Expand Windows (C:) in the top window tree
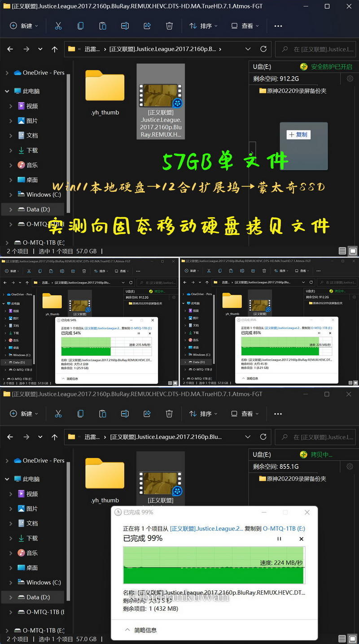This screenshot has width=359, height=644. pos(11,194)
